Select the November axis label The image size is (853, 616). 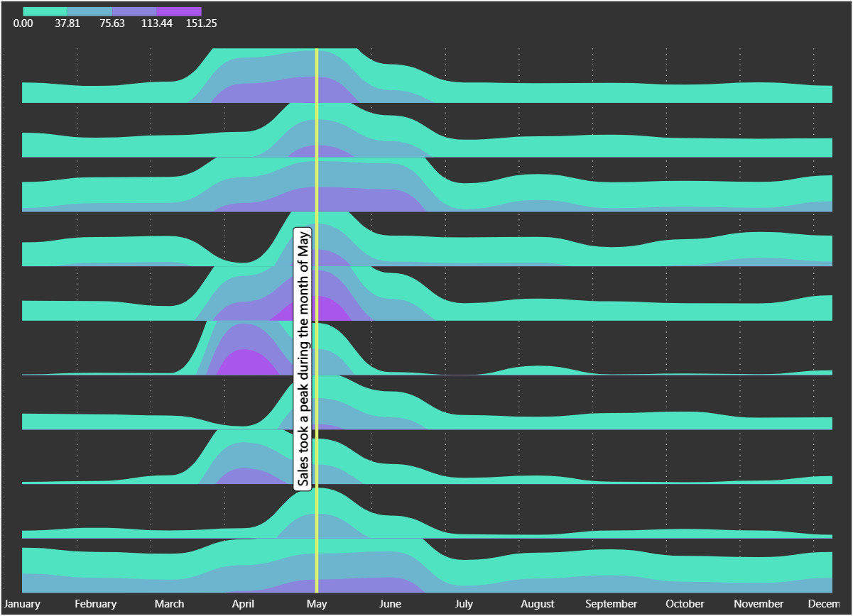click(759, 604)
